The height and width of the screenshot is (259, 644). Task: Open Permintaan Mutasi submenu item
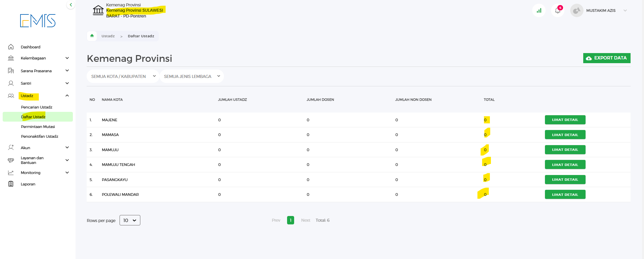[x=38, y=127]
